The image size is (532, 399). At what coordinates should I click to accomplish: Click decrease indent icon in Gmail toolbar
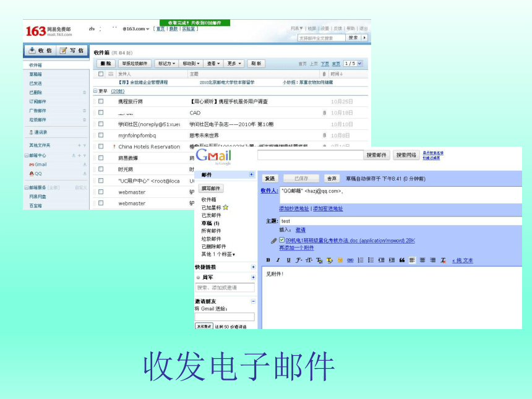(381, 260)
